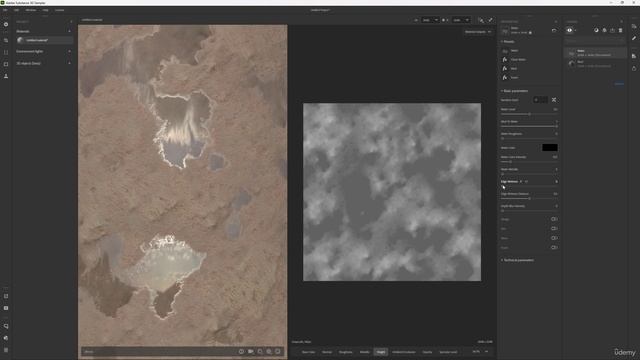Click the Random seed input field
This screenshot has height=360, width=640.
(x=540, y=100)
